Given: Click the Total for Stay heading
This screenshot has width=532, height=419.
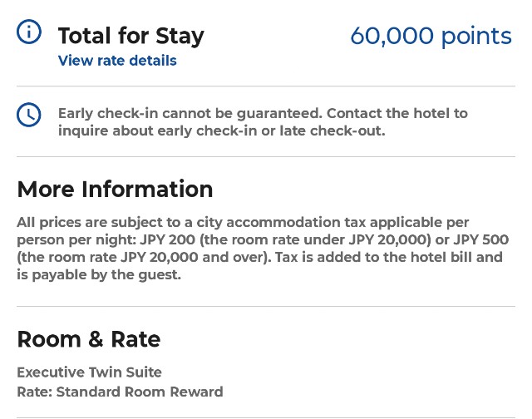Looking at the screenshot, I should pos(131,36).
